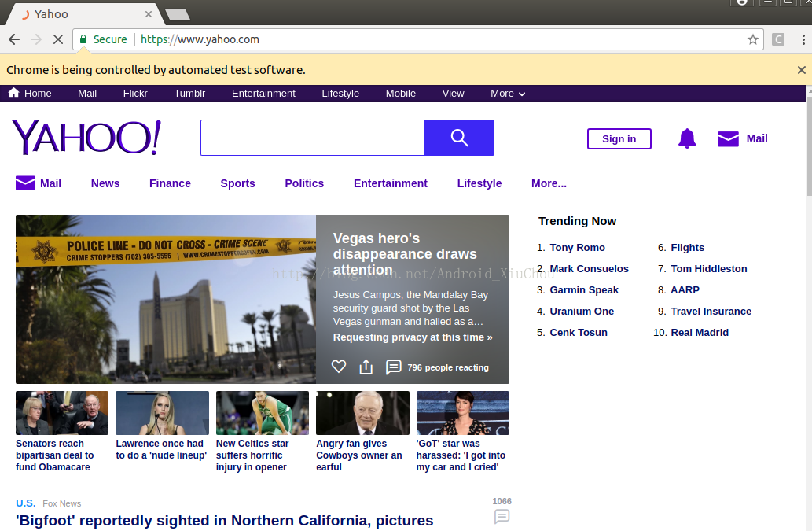
Task: Click the 796 people reacting text
Action: 448,367
